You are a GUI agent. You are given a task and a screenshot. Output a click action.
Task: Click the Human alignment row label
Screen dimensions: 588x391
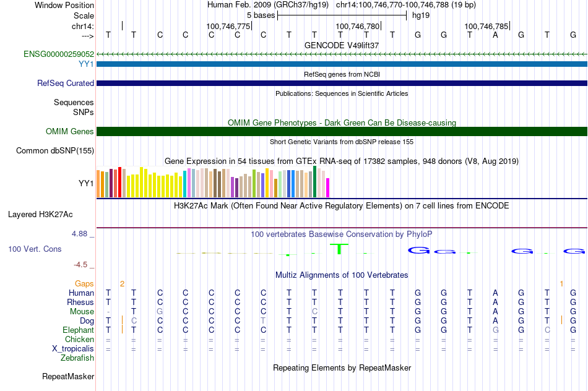coord(81,293)
